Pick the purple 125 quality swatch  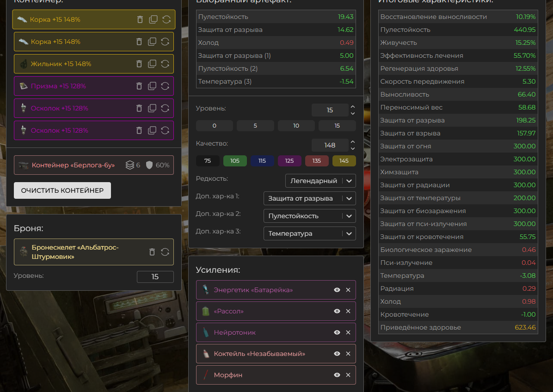[289, 161]
